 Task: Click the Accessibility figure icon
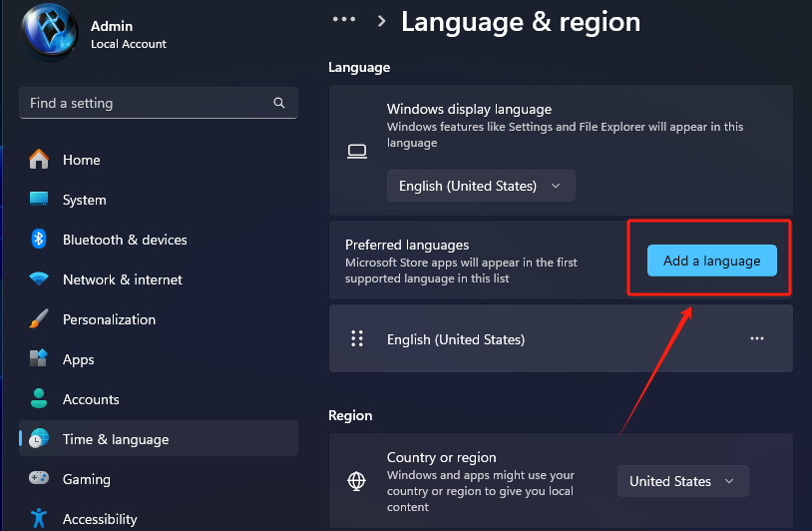tap(39, 518)
